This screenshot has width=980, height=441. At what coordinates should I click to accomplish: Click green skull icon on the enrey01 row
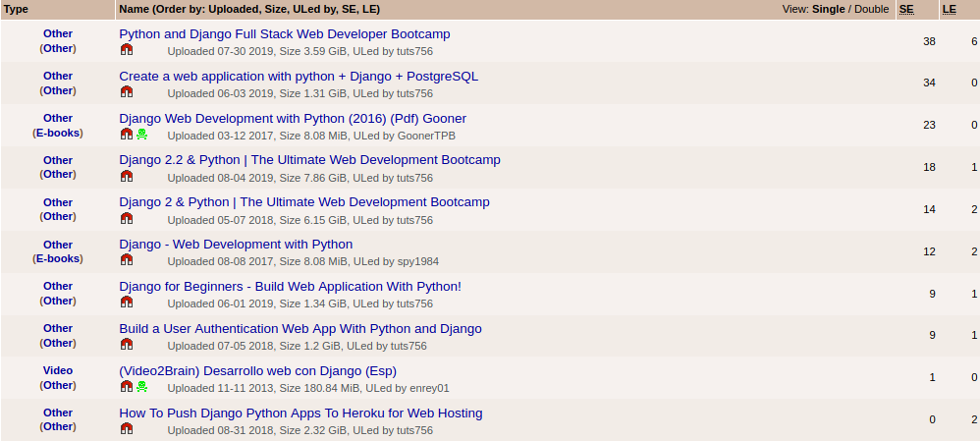(x=141, y=387)
